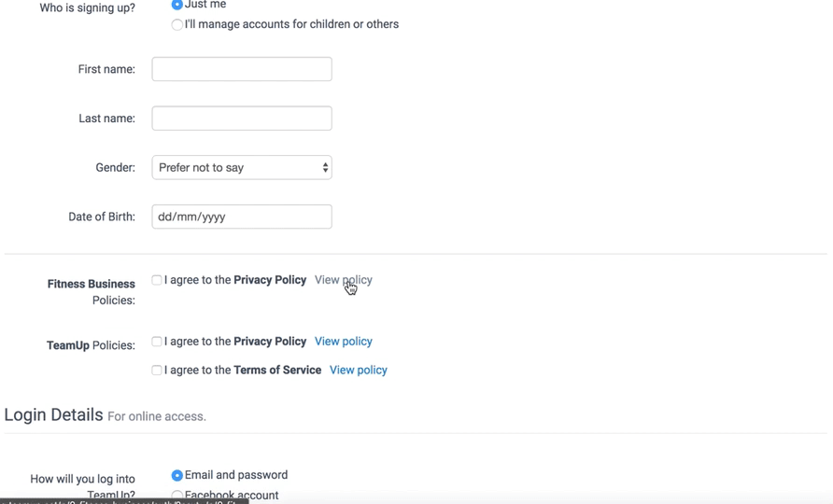The width and height of the screenshot is (833, 504).
Task: Click the Date of Birth field
Action: pos(242,217)
